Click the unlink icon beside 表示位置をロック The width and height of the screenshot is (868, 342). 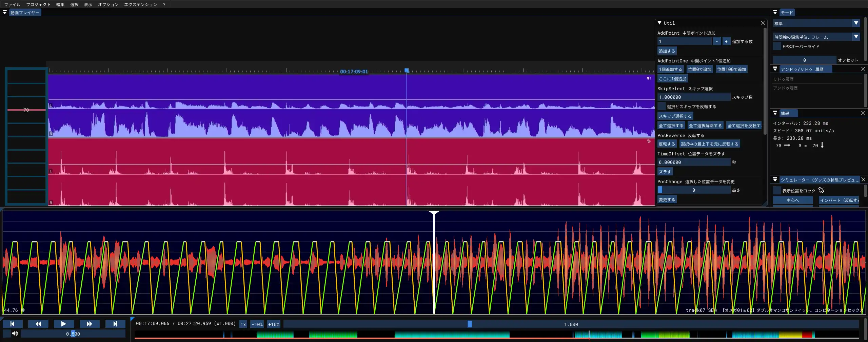(x=821, y=190)
